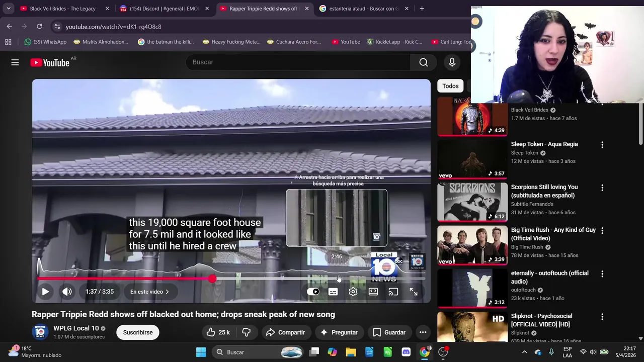Image resolution: width=644 pixels, height=362 pixels.
Task: Open WPLG Local 10 channel name link
Action: pos(76,328)
